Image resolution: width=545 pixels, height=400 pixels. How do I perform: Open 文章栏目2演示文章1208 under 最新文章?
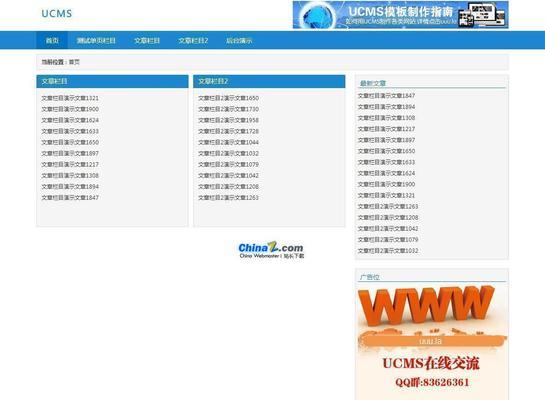click(x=388, y=218)
